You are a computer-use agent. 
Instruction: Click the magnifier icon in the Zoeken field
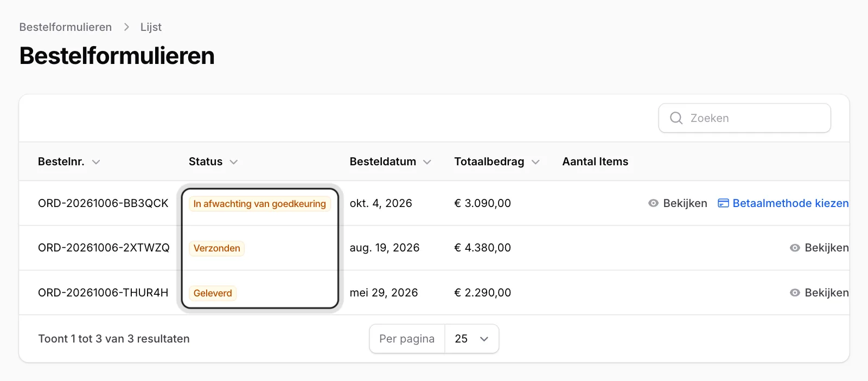(676, 118)
